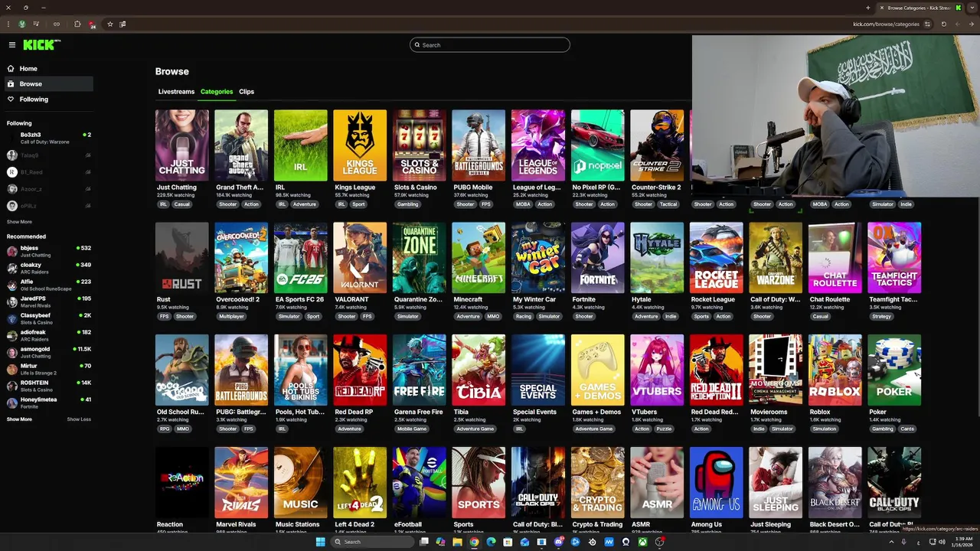Open a new browser tab with plus

pos(867,8)
